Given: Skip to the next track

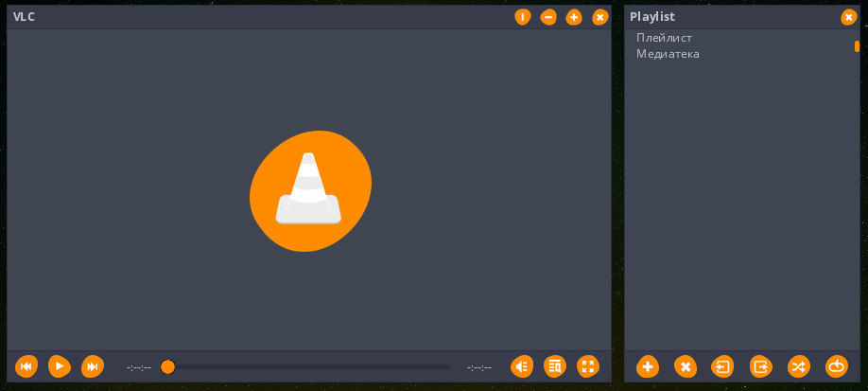Looking at the screenshot, I should [x=93, y=366].
